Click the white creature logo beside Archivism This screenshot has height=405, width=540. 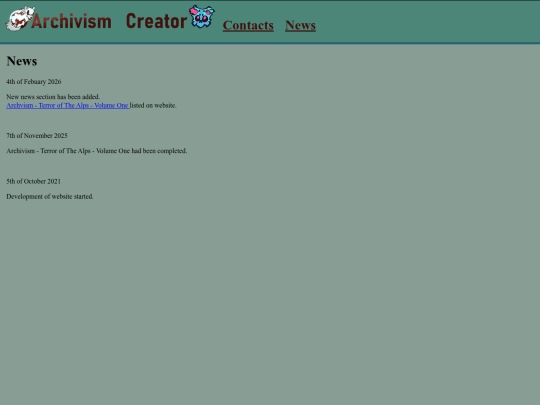20,19
